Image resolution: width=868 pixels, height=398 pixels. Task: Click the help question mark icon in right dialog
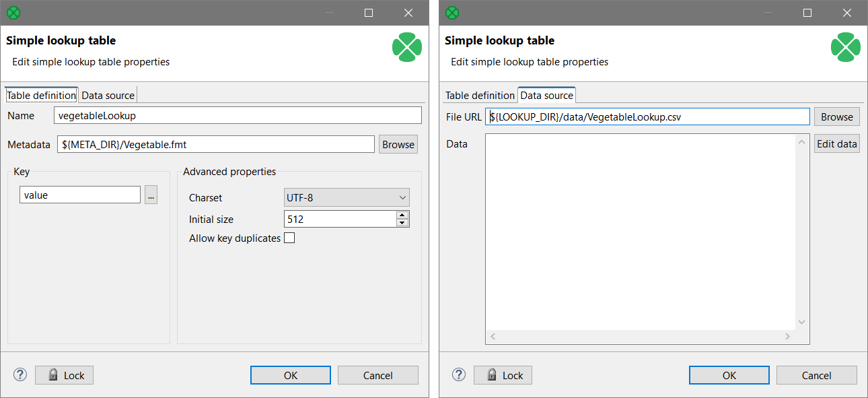point(458,375)
